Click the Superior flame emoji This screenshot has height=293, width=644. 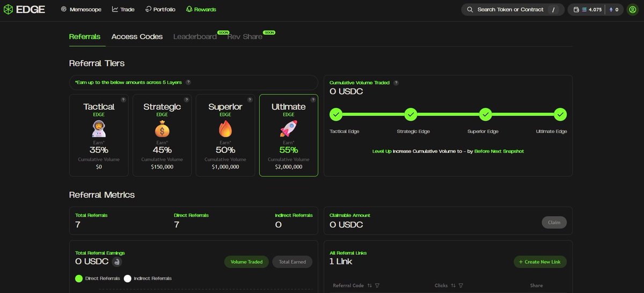pos(225,129)
